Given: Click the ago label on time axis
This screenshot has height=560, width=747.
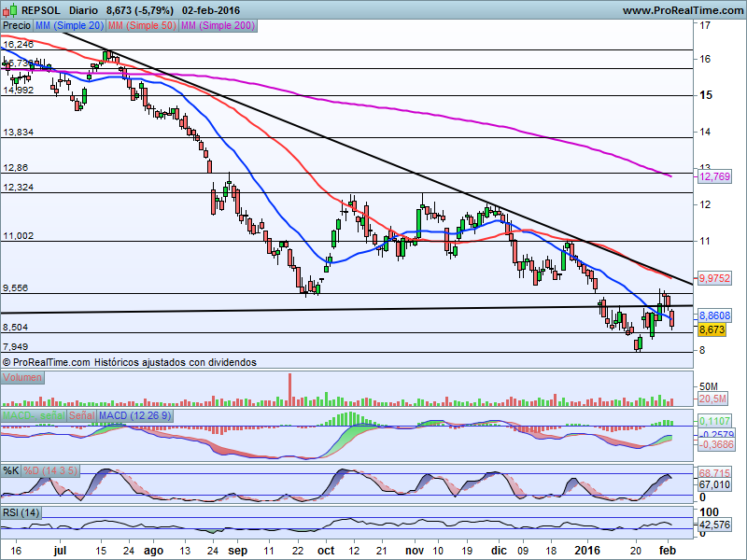Looking at the screenshot, I should coord(153,551).
